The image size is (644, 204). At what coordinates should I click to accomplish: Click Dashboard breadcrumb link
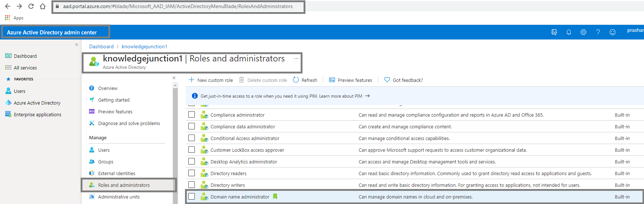click(x=101, y=46)
